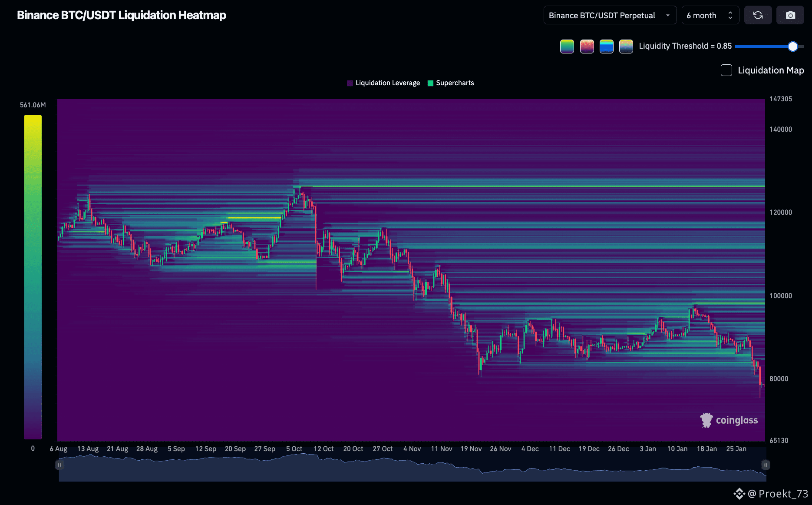Click the 19 Nov date axis label
Viewport: 812px width, 505px height.
[471, 449]
